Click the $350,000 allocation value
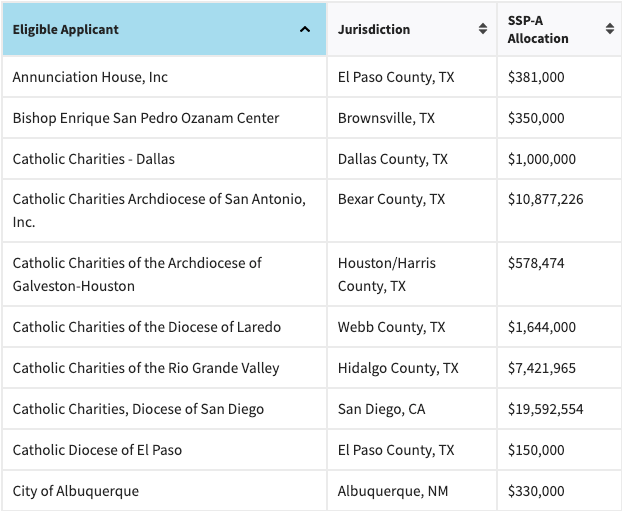Image resolution: width=622 pixels, height=511 pixels. (x=536, y=118)
